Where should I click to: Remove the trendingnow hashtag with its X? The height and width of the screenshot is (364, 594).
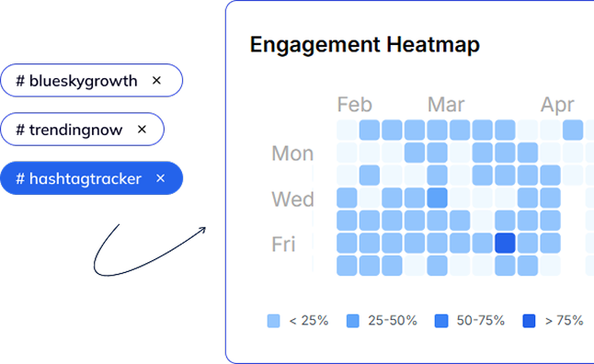click(x=142, y=130)
